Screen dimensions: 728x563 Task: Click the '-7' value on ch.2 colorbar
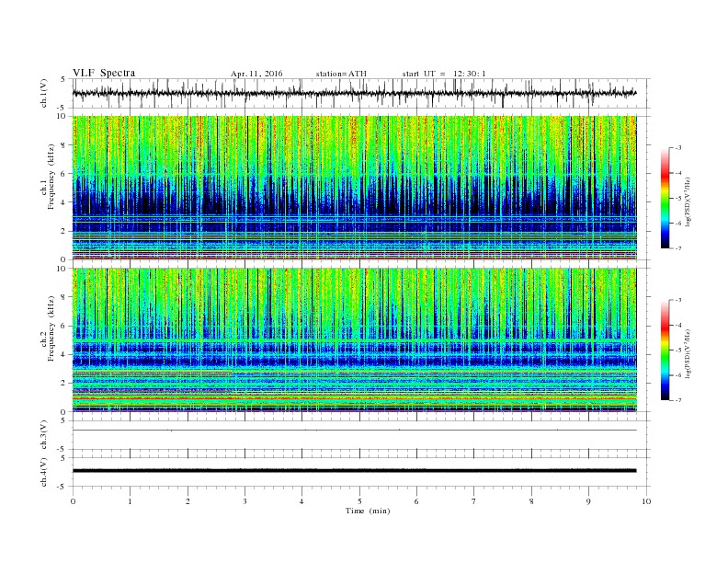tap(678, 400)
